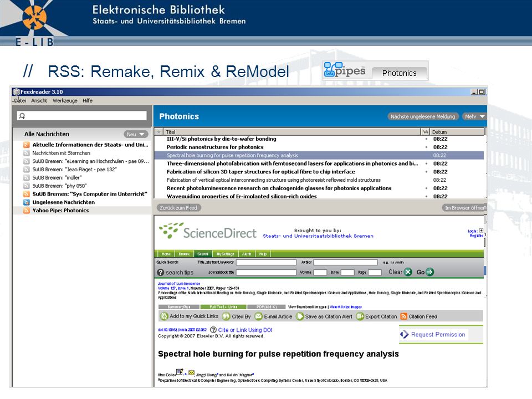Screen dimensions: 532x399
Task: Open article III-V/Si photonics by die-to-wafer bonding
Action: tap(221, 139)
